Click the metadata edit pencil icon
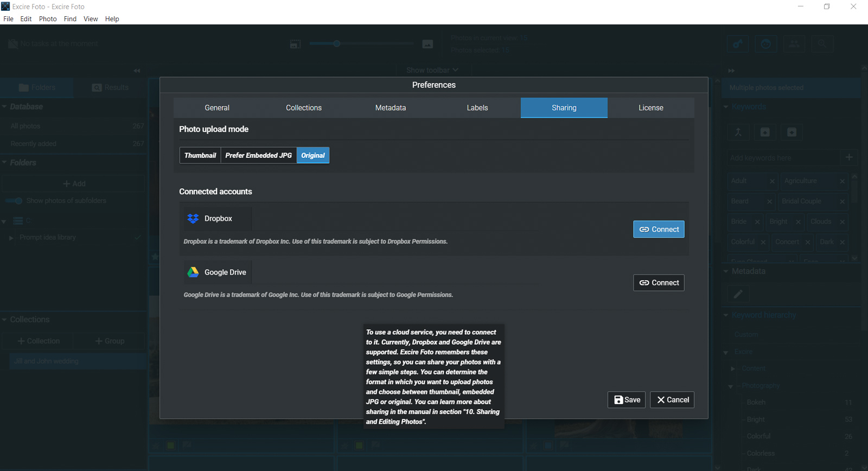 [x=738, y=294]
